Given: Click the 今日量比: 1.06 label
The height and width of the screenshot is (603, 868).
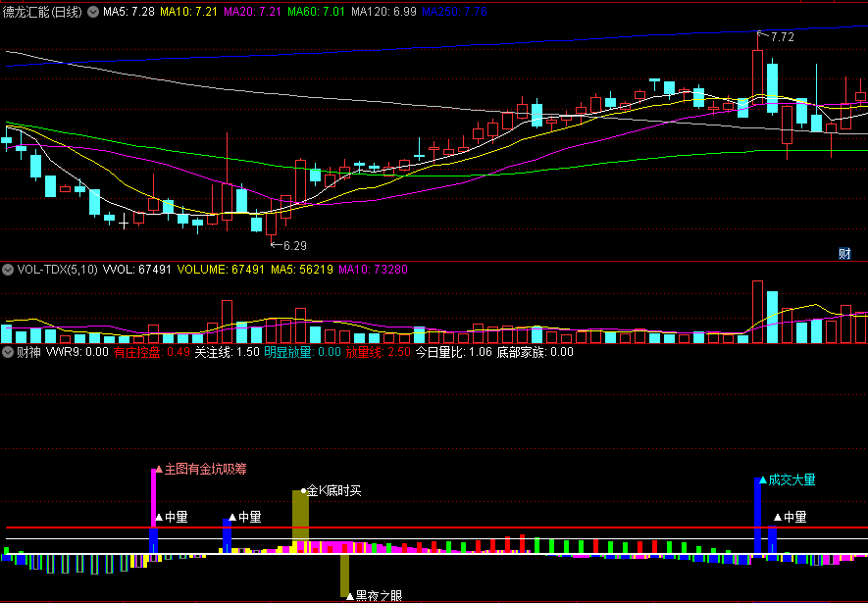Looking at the screenshot, I should [x=453, y=352].
